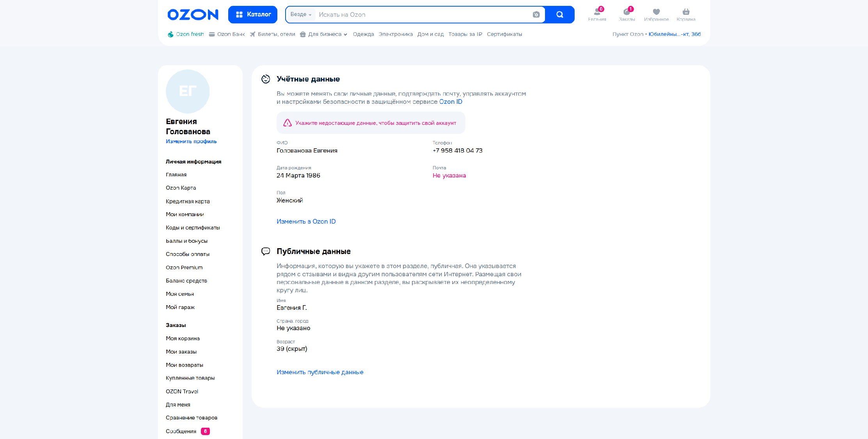This screenshot has height=439, width=868.
Task: Click Изменить профиль under the name
Action: click(x=191, y=141)
